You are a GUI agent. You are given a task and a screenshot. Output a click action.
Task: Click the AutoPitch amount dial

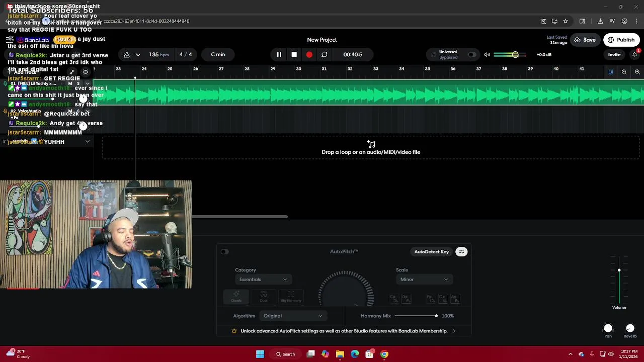point(346,289)
